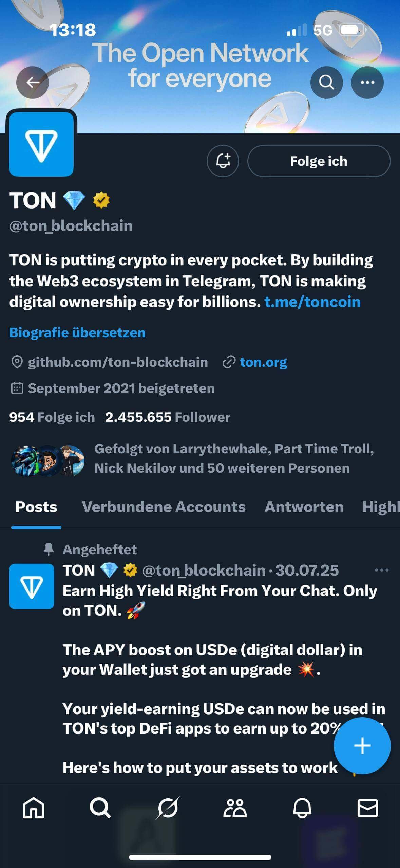This screenshot has width=400, height=868.
Task: Switch to the Antworten tab
Action: point(304,507)
